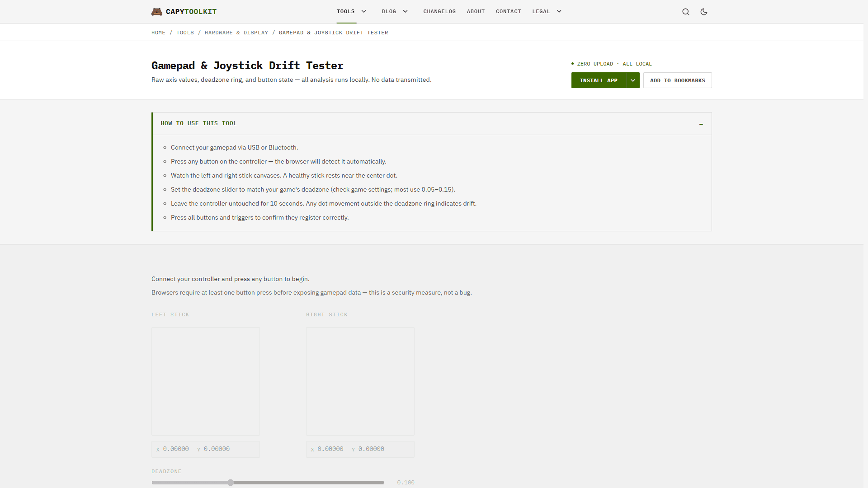This screenshot has height=488, width=868.
Task: Click 'Press all buttons and triggers' instruction
Action: [259, 217]
